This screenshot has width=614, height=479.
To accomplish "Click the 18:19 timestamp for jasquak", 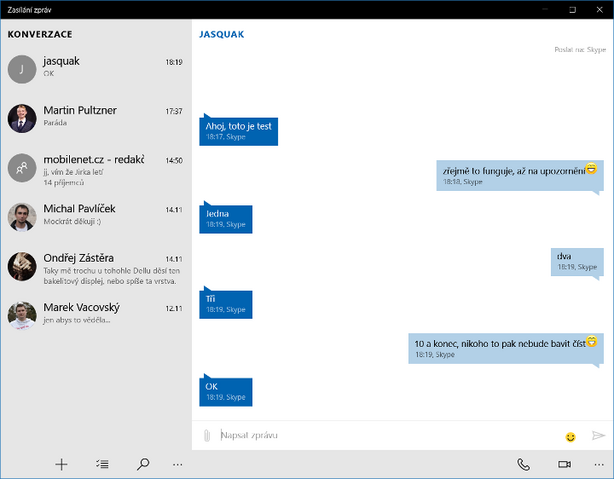I will pos(174,62).
